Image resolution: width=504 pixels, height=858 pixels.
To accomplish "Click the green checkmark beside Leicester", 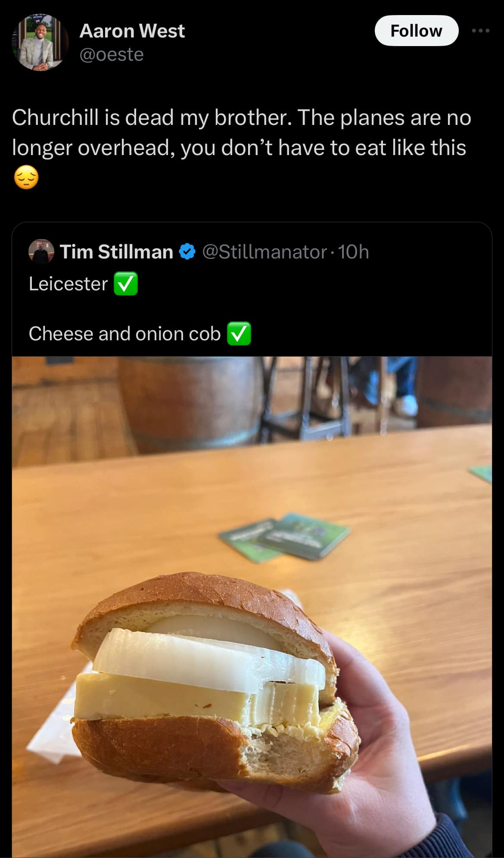I will point(125,284).
